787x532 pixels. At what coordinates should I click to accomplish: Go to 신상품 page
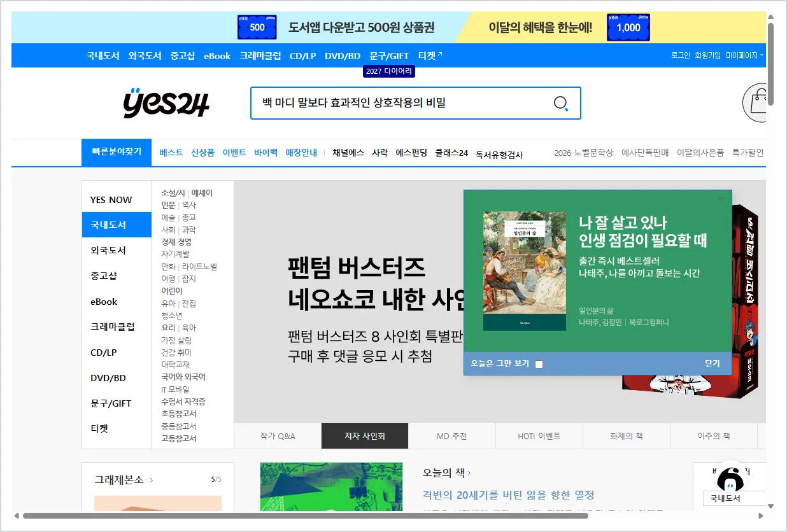(203, 153)
